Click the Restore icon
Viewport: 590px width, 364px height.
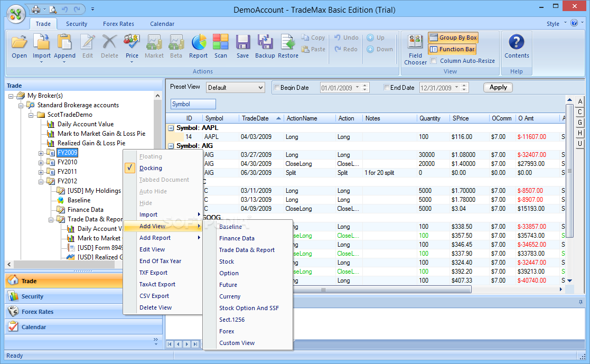point(288,42)
